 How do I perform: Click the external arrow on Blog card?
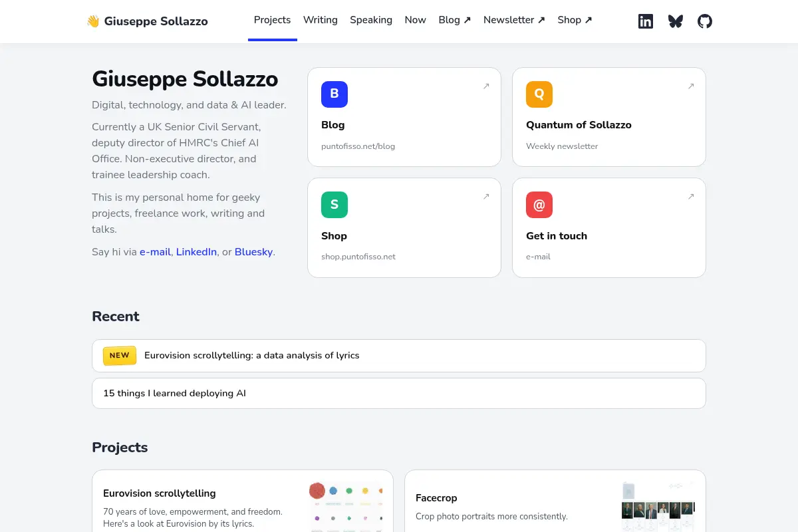[486, 86]
